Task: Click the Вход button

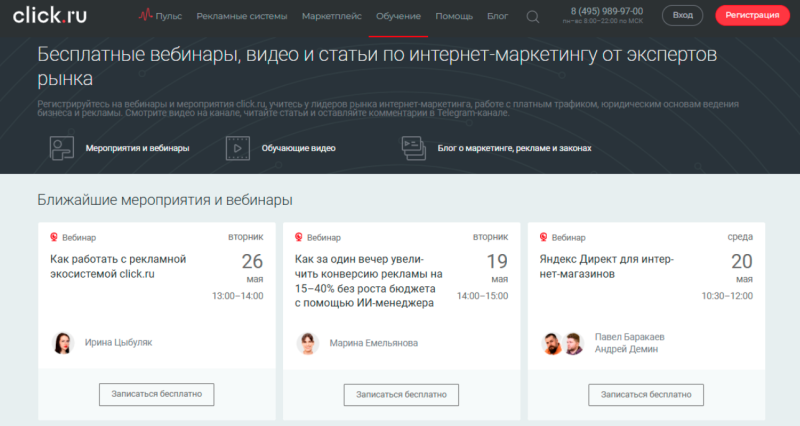Action: click(683, 15)
